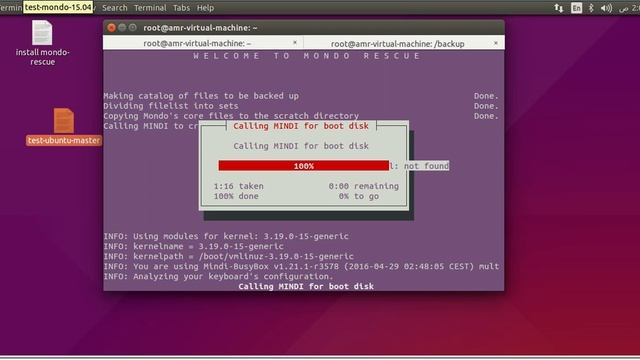Click the Mindi-BusyBox version info line
Screen dimensions: 640x360
pyautogui.click(x=301, y=266)
